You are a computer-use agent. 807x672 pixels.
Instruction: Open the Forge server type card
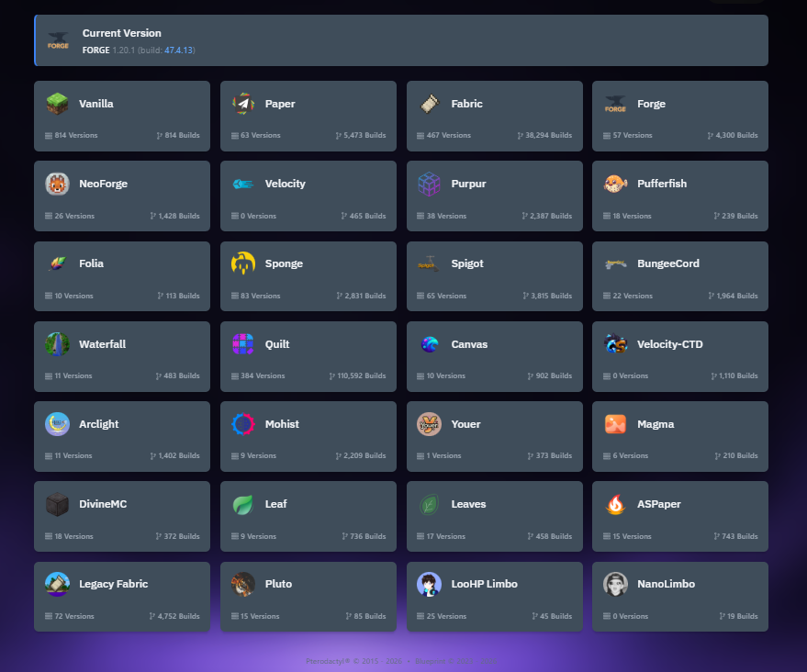click(679, 116)
